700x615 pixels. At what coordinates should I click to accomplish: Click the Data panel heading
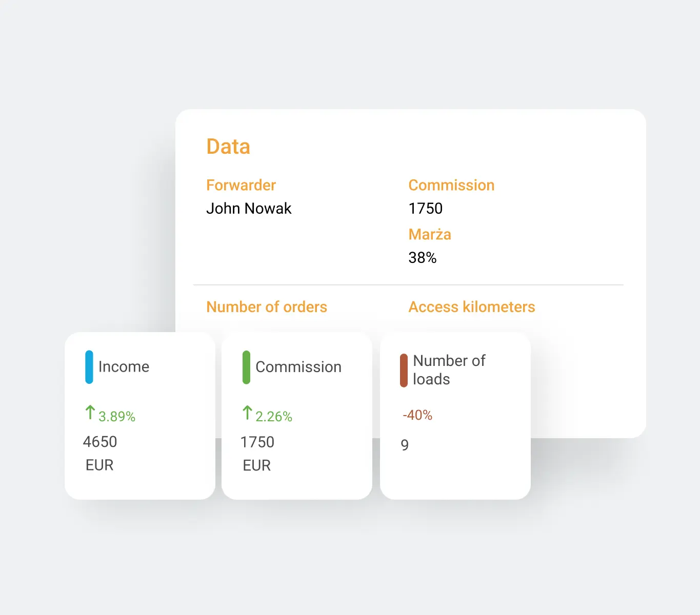point(228,147)
